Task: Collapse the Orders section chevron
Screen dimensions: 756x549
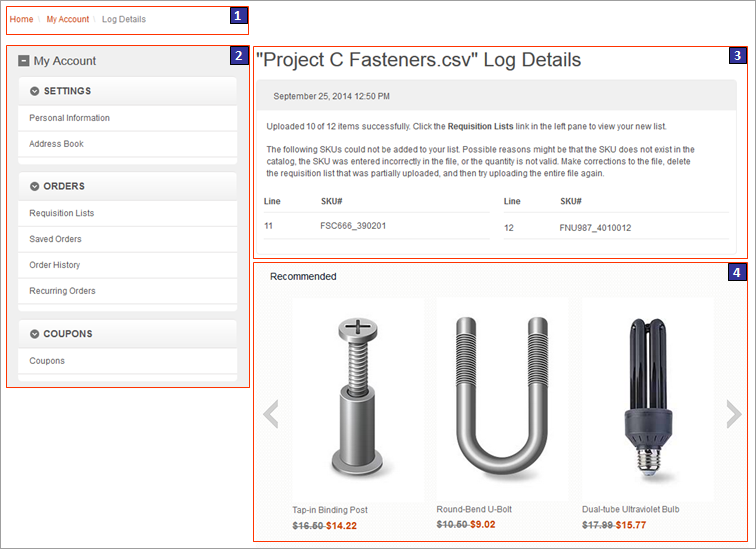Action: (35, 186)
